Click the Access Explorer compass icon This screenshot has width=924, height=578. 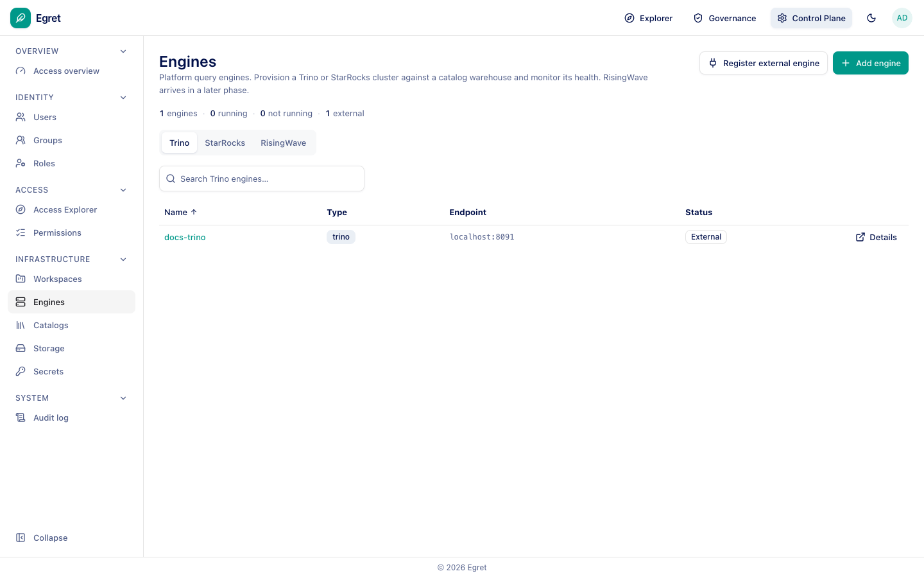[21, 210]
